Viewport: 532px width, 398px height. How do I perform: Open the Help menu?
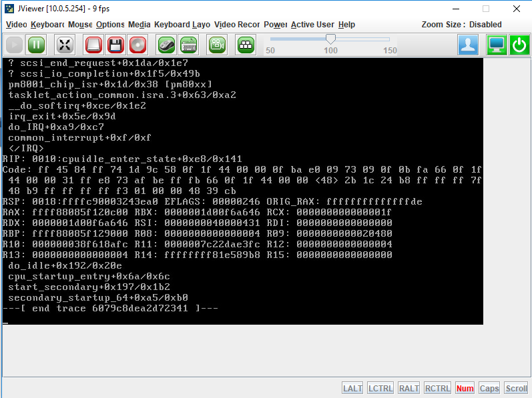click(x=346, y=25)
